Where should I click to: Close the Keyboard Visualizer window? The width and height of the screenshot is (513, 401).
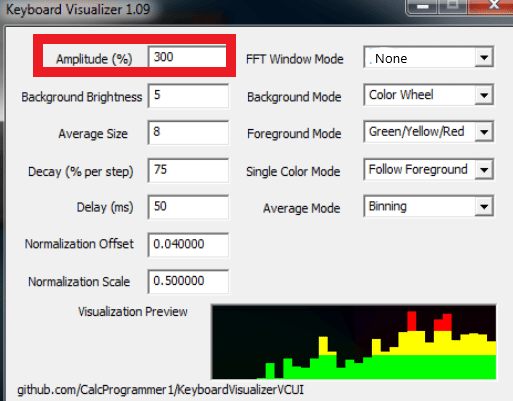493,5
